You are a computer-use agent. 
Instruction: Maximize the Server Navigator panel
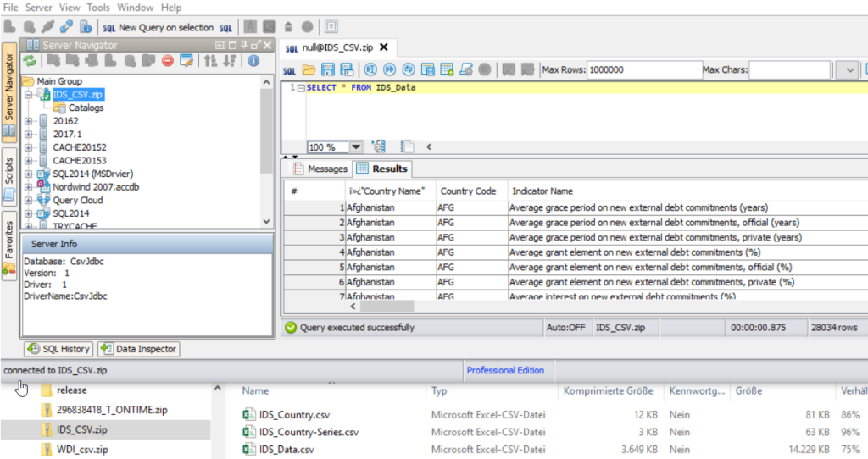233,46
